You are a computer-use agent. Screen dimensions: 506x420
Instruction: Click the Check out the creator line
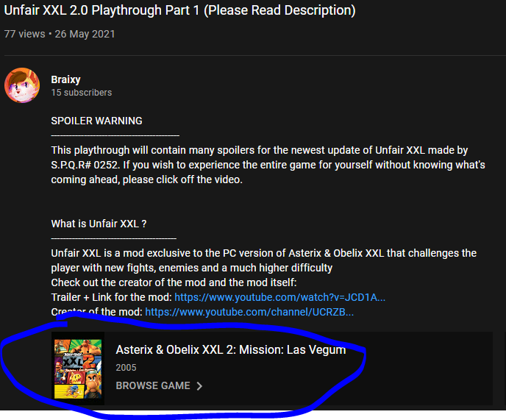coord(174,282)
